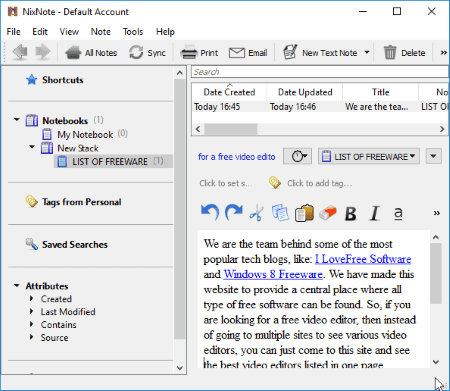Open the Windows 8 Freeware link
Screen dimensions: 450x391
pyautogui.click(x=273, y=274)
